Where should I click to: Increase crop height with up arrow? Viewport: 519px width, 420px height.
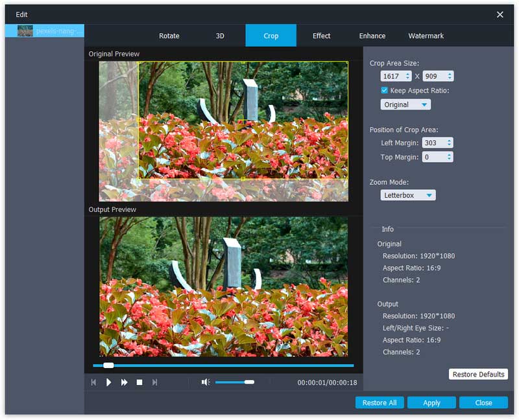450,74
